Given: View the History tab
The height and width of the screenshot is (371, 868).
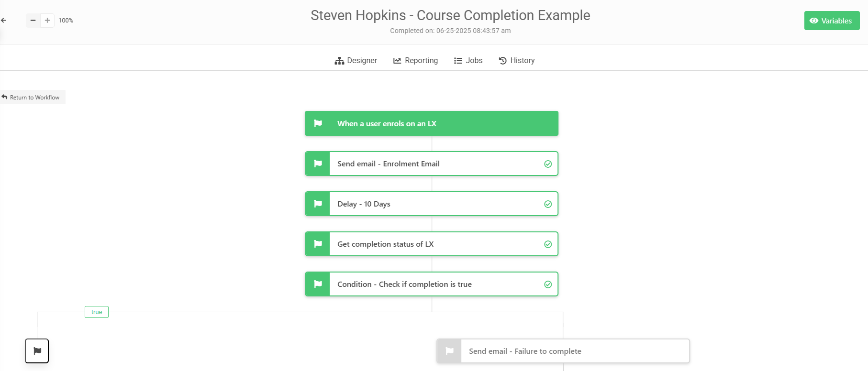Looking at the screenshot, I should coord(517,61).
